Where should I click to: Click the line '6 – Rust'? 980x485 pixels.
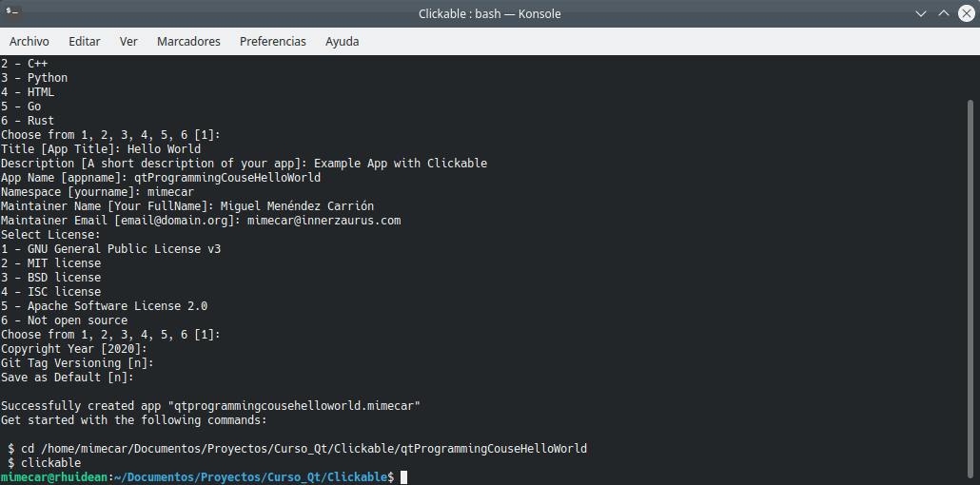tap(28, 121)
